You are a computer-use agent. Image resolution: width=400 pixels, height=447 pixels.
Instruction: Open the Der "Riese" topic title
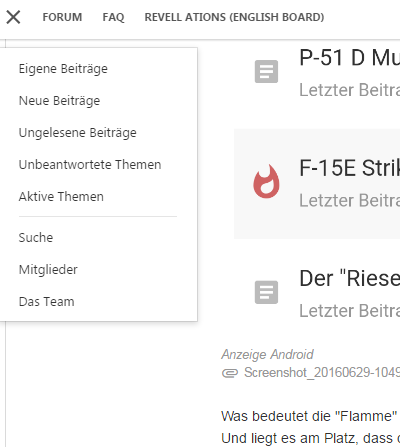pos(349,278)
